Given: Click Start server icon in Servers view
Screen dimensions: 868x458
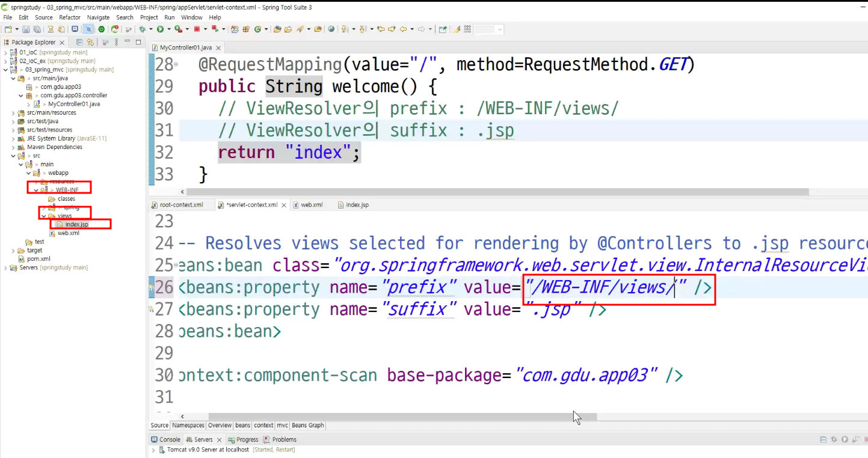Looking at the screenshot, I should 845,440.
